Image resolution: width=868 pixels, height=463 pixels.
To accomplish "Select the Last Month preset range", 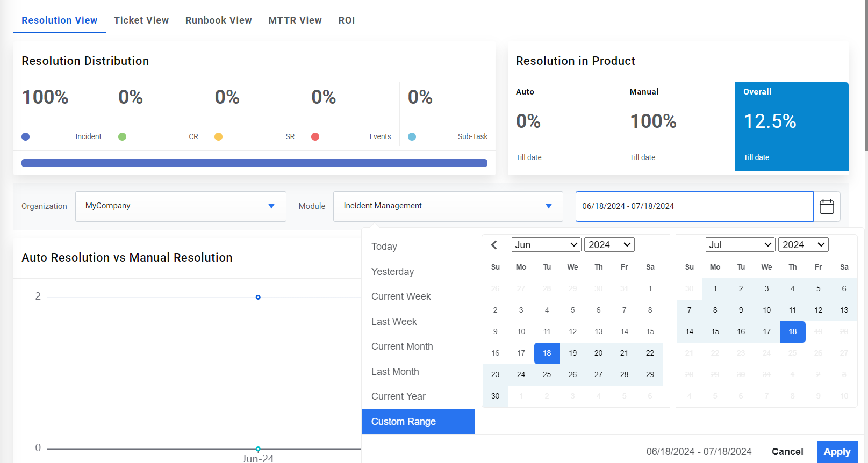I will pyautogui.click(x=395, y=372).
